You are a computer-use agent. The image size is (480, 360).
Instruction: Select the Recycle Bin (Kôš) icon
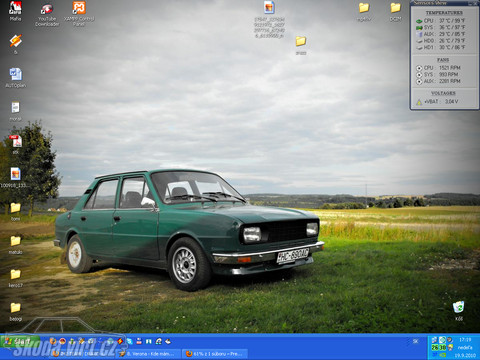click(x=459, y=311)
